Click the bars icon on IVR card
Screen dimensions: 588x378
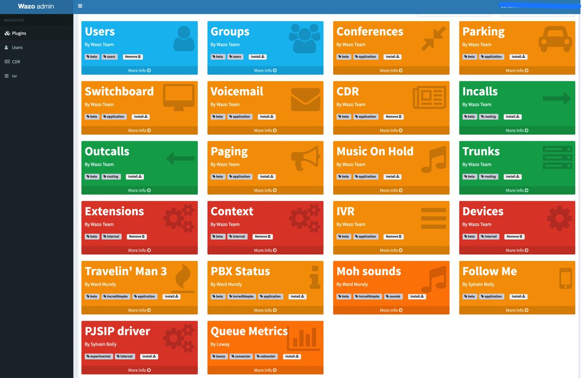(434, 218)
